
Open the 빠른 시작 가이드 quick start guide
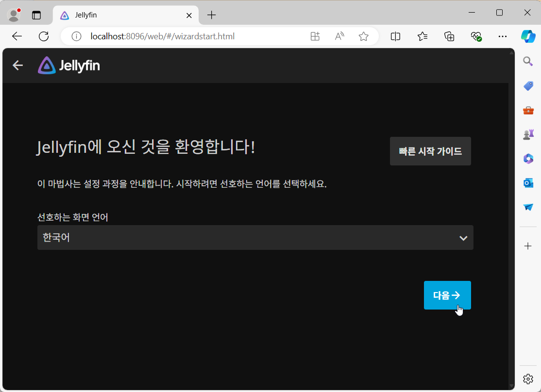[x=430, y=151]
